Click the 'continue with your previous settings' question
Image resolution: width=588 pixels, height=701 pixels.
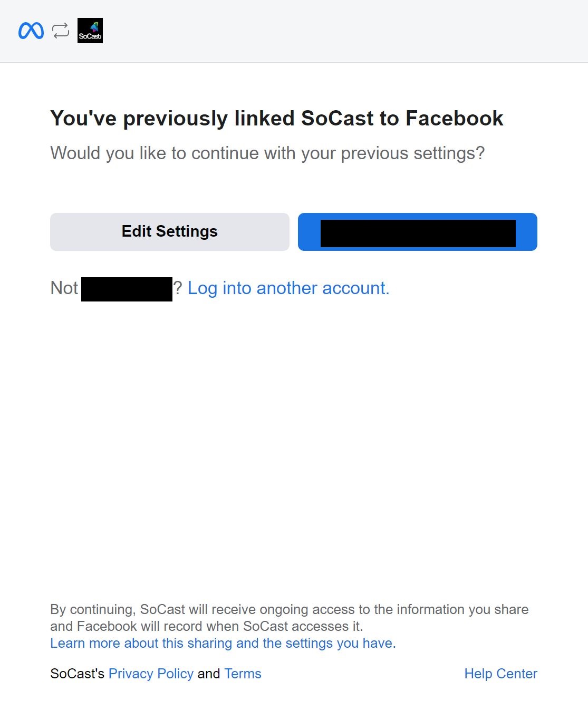coord(267,153)
